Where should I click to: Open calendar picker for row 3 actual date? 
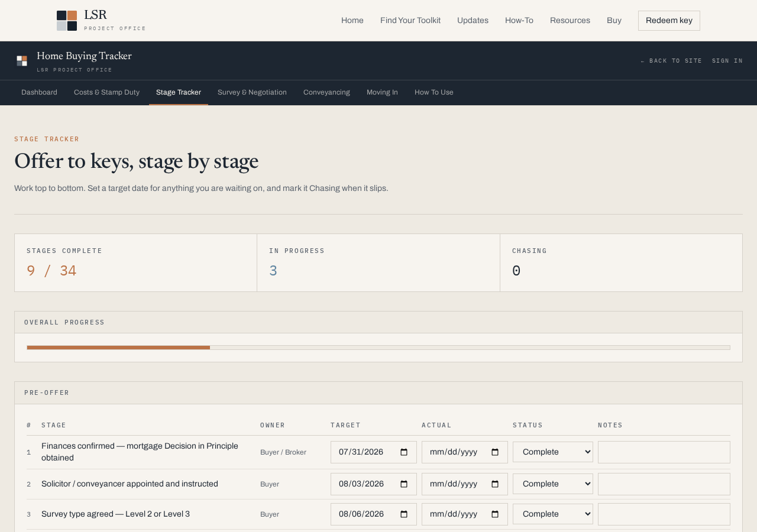coord(495,514)
